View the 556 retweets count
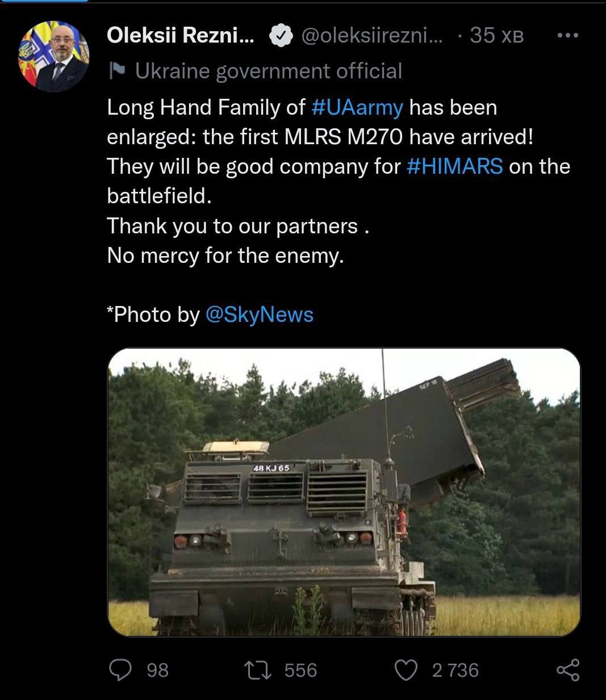 click(300, 670)
